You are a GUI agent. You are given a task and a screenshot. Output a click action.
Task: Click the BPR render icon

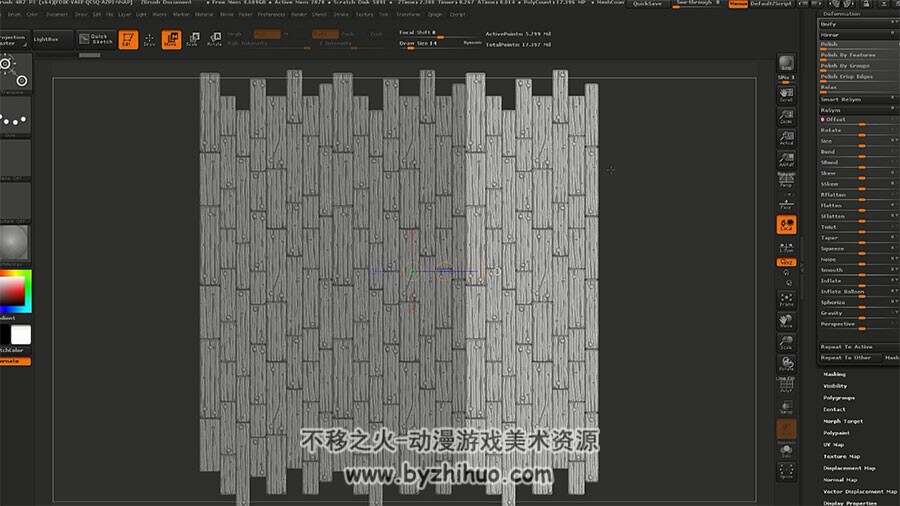click(x=786, y=63)
